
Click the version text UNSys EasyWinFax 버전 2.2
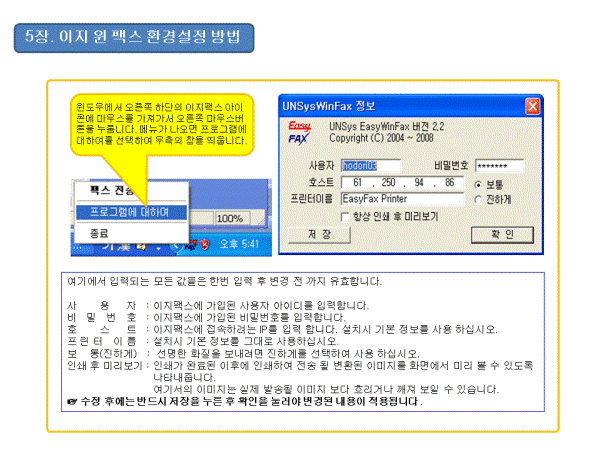pyautogui.click(x=386, y=127)
